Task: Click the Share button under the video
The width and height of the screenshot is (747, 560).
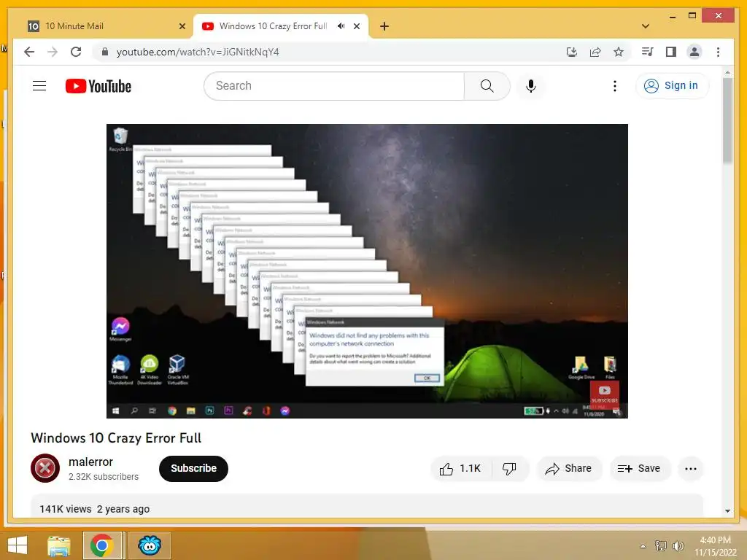Action: coord(569,469)
